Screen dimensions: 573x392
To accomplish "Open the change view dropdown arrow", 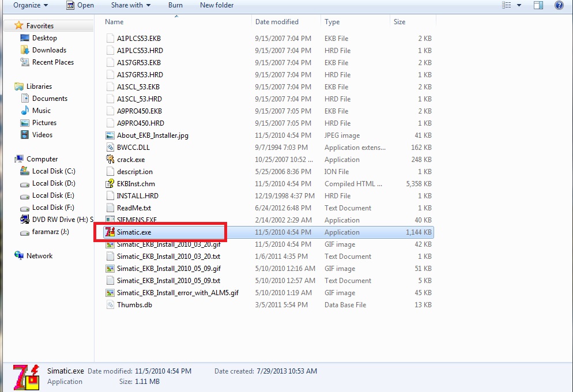I will (x=519, y=5).
